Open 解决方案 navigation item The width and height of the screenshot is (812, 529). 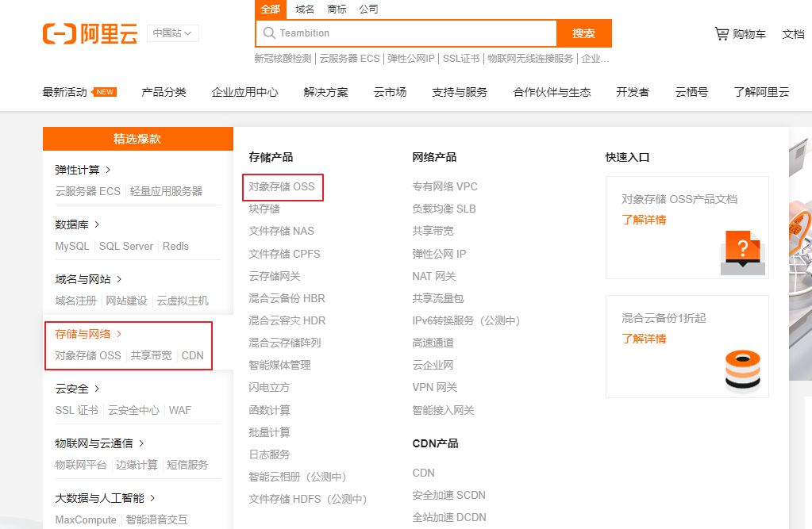click(325, 92)
